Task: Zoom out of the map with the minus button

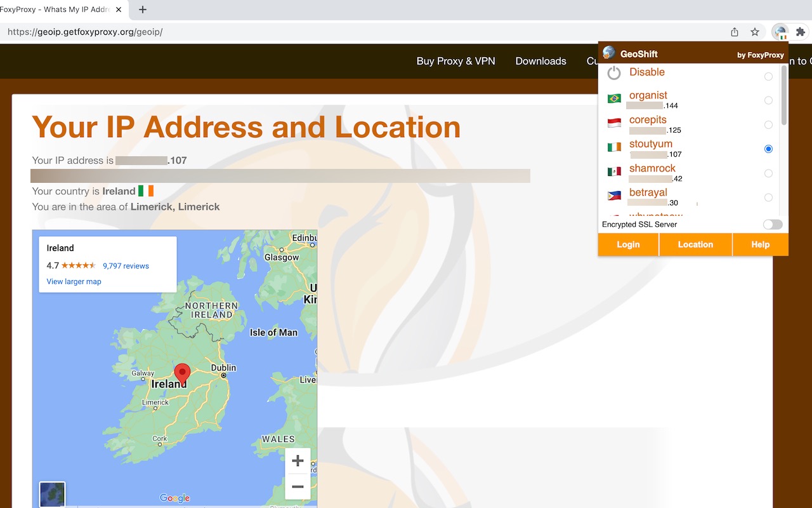Action: [x=298, y=486]
